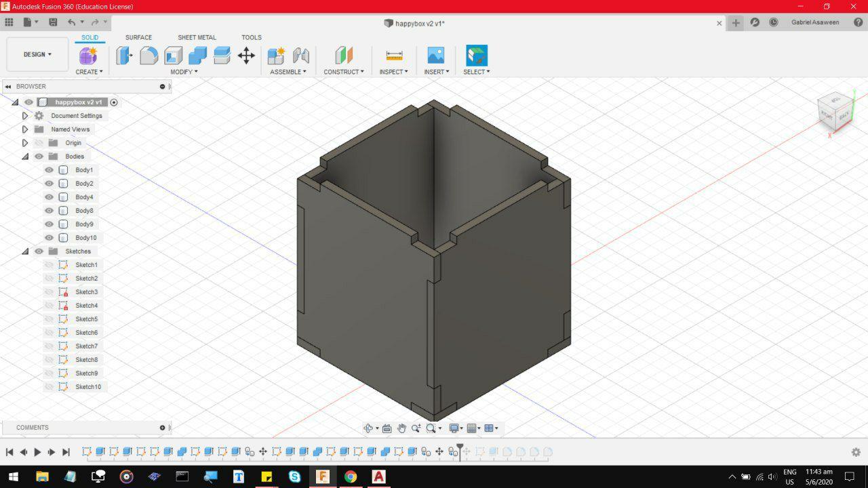Toggle visibility of the Origin folder

click(x=39, y=143)
